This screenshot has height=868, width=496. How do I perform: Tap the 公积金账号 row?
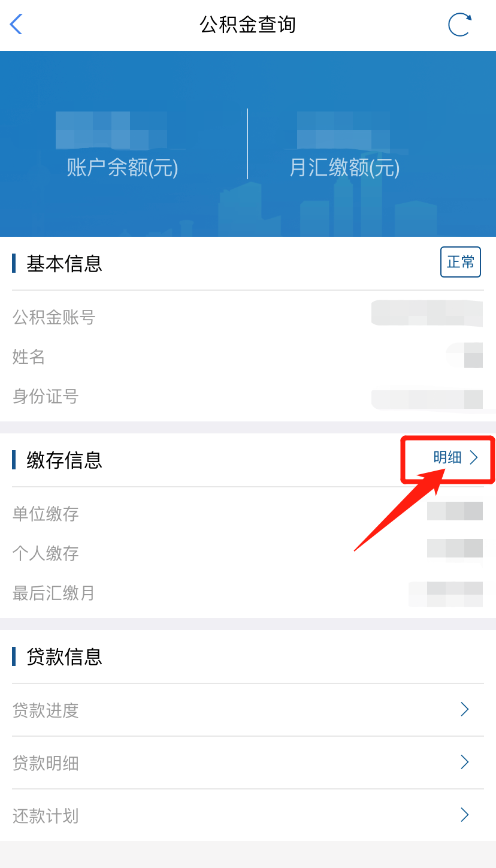pyautogui.click(x=248, y=317)
